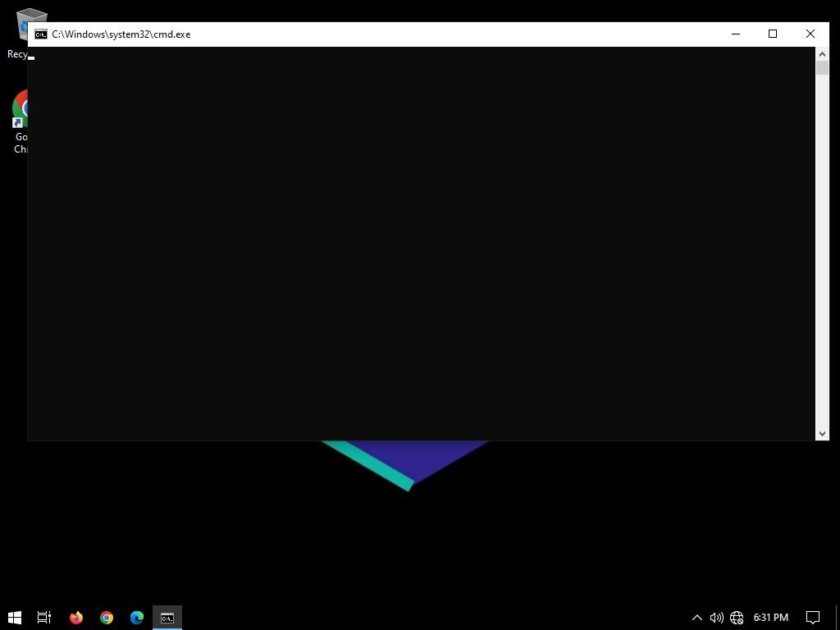Image resolution: width=840 pixels, height=630 pixels.
Task: Maximize the cmd.exe window
Action: (x=773, y=34)
